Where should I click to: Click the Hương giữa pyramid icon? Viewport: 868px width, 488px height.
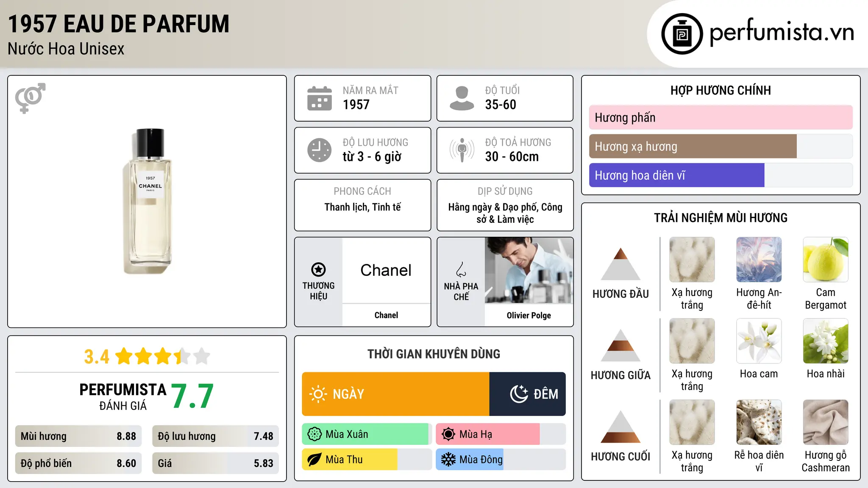pos(620,345)
